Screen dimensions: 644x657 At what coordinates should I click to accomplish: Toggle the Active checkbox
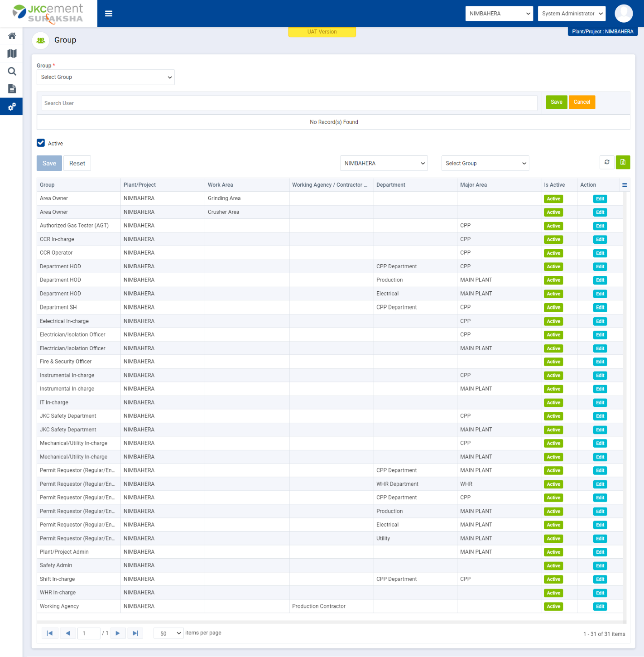coord(41,143)
